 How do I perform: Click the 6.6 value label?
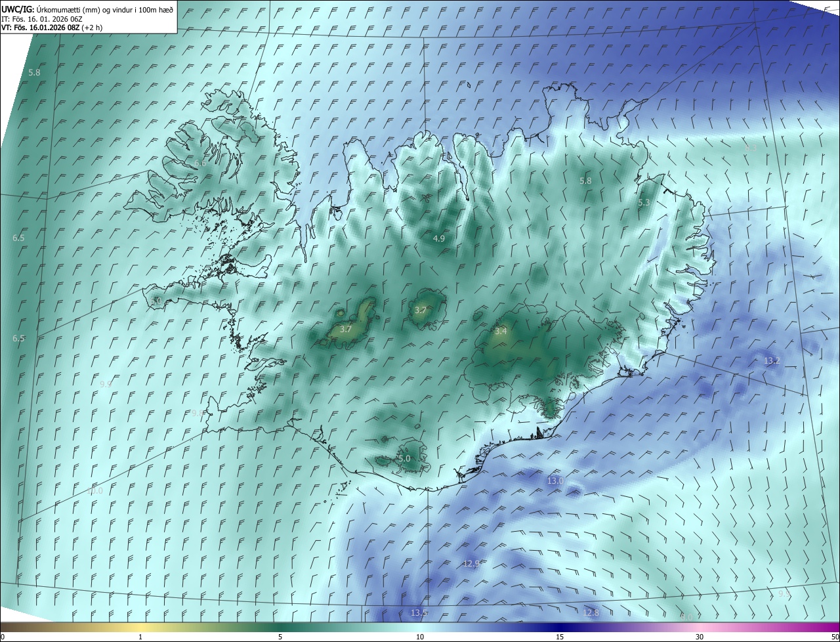(x=200, y=163)
